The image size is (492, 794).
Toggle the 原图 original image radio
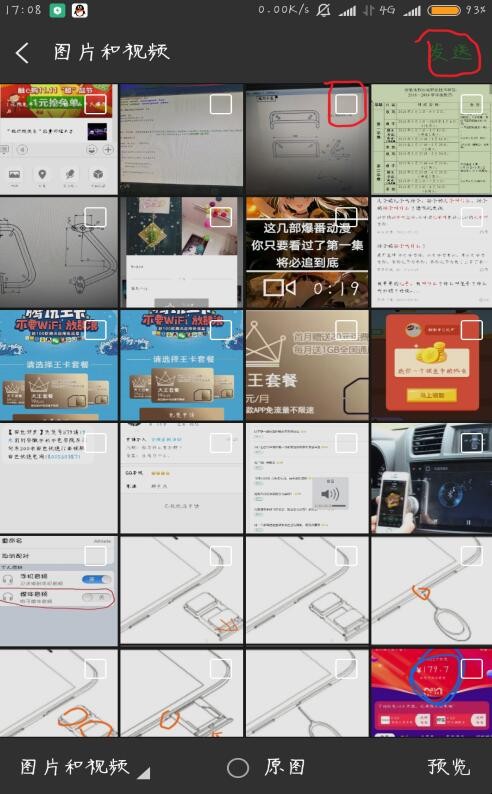pos(237,768)
